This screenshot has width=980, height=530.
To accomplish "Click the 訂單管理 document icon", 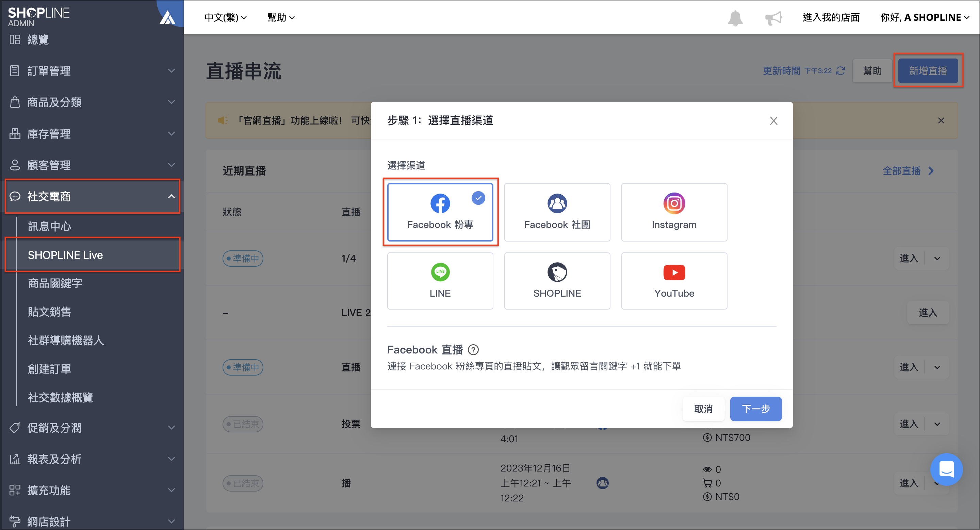I will point(14,71).
